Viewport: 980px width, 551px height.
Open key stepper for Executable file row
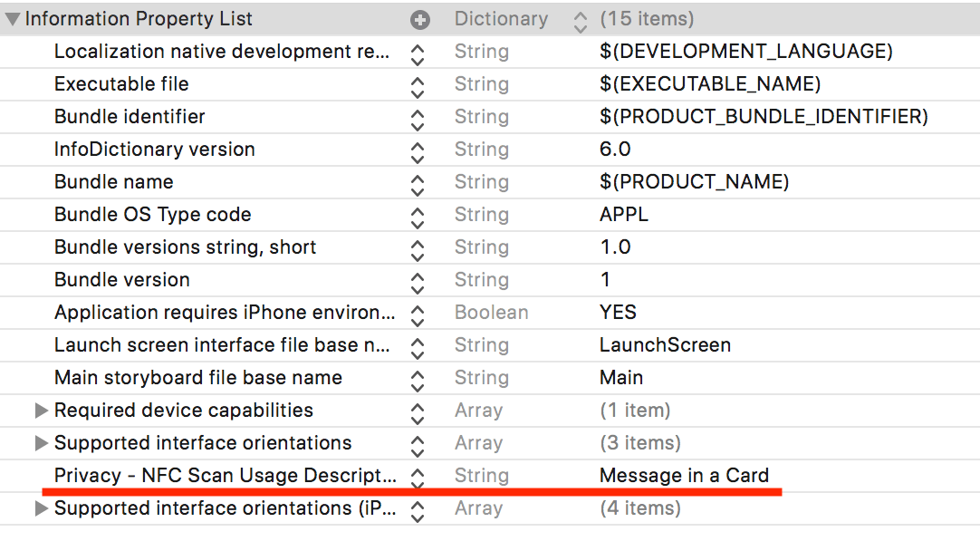pos(417,85)
